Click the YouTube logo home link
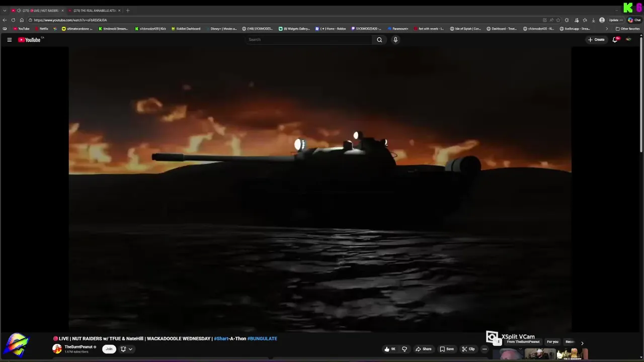Image resolution: width=644 pixels, height=362 pixels. pos(29,40)
